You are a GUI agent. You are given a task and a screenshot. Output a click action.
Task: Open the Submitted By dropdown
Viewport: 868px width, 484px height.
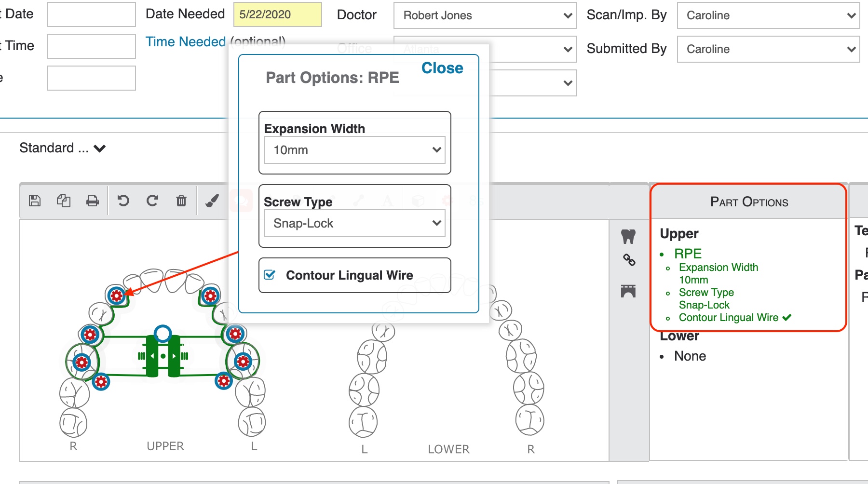tap(768, 49)
